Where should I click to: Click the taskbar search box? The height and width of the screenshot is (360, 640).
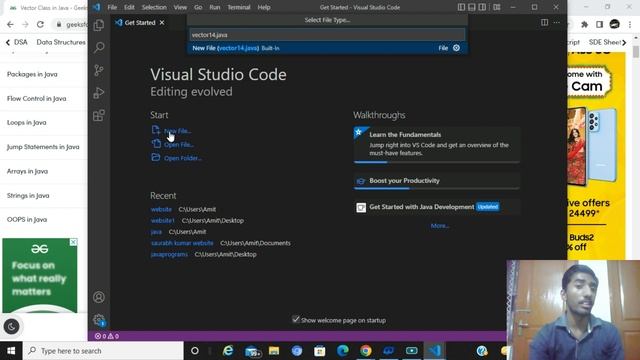click(103, 351)
